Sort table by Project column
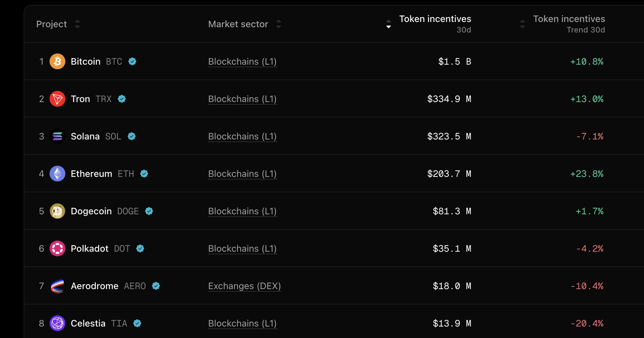The image size is (644, 338). tap(77, 24)
